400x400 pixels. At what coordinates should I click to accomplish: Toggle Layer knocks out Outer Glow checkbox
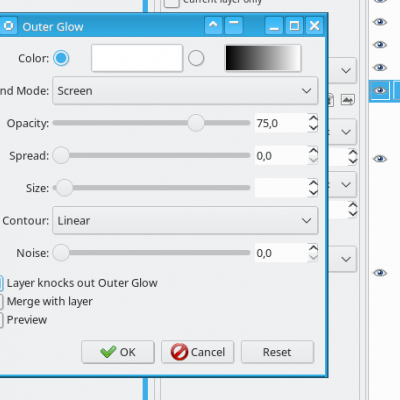click(1, 283)
